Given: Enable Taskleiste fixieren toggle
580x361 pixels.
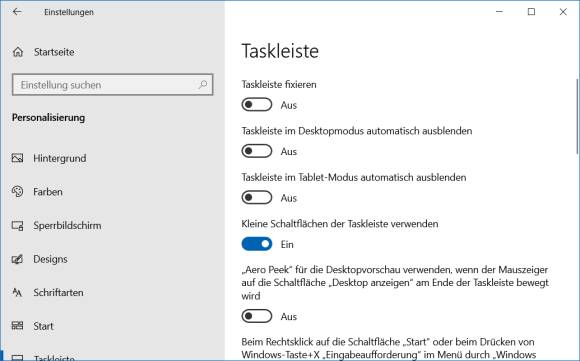Looking at the screenshot, I should coord(257,105).
